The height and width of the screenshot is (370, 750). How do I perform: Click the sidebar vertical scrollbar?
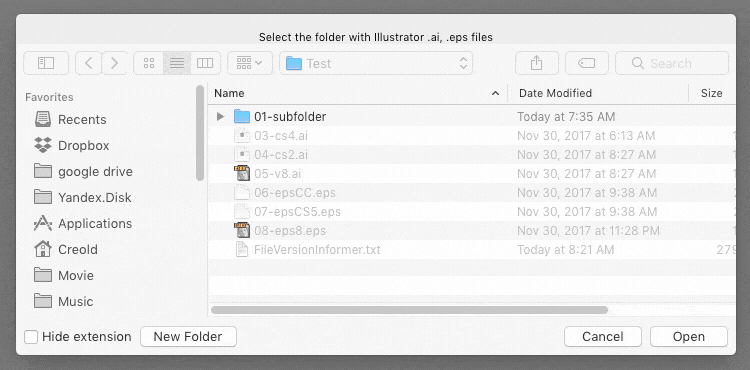point(200,133)
